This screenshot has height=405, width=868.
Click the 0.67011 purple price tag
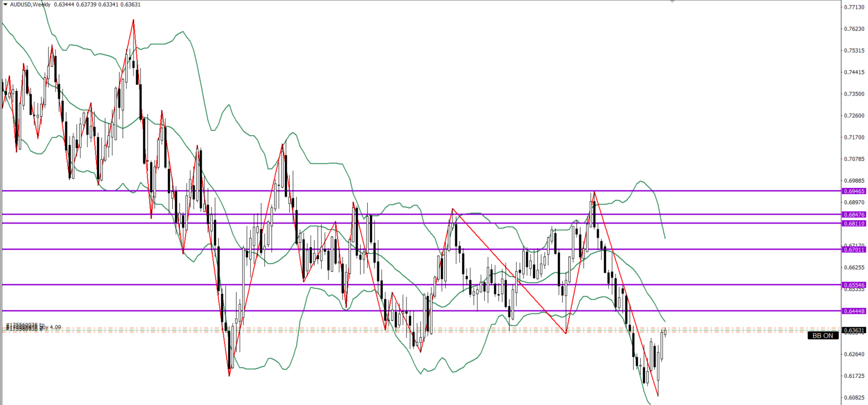coord(854,250)
